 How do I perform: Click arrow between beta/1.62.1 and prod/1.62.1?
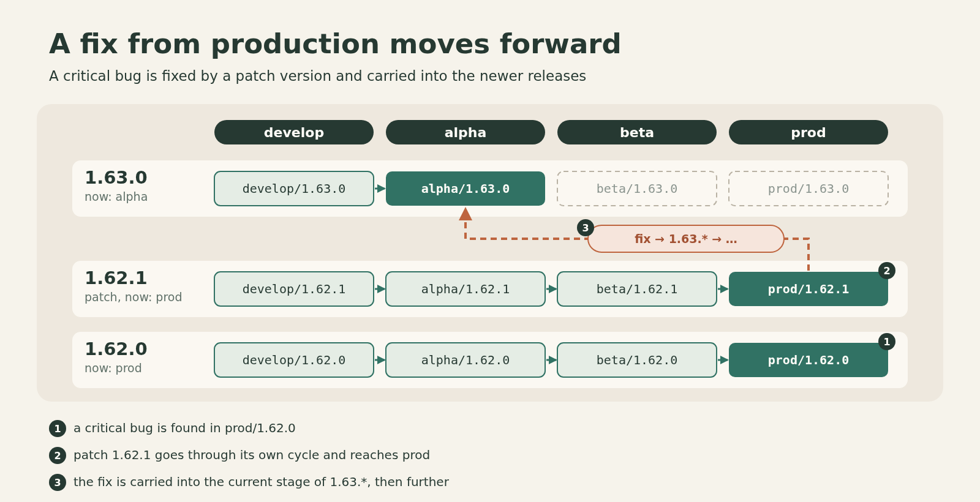point(723,289)
